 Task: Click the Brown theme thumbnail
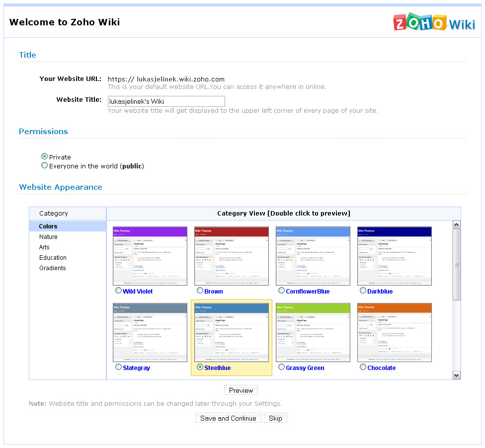tap(232, 256)
